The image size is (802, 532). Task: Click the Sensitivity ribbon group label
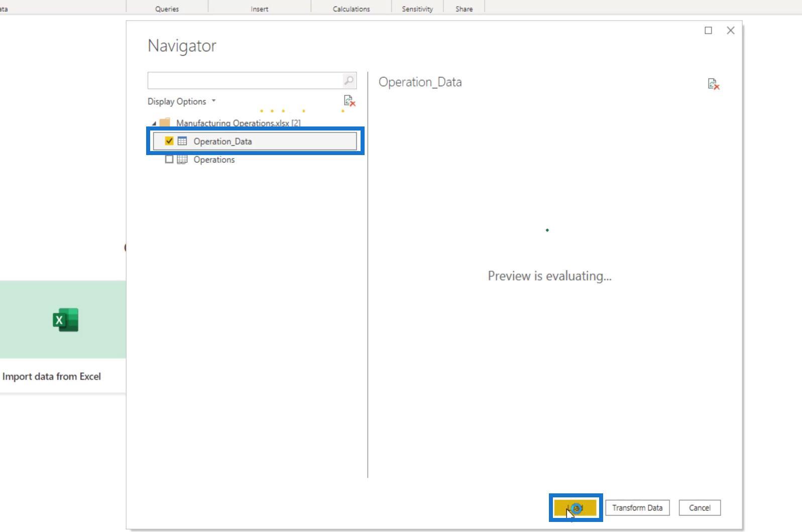coord(417,9)
